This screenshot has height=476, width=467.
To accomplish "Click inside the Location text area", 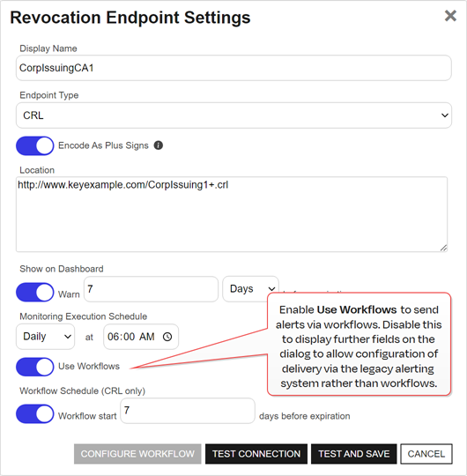I will pyautogui.click(x=232, y=214).
